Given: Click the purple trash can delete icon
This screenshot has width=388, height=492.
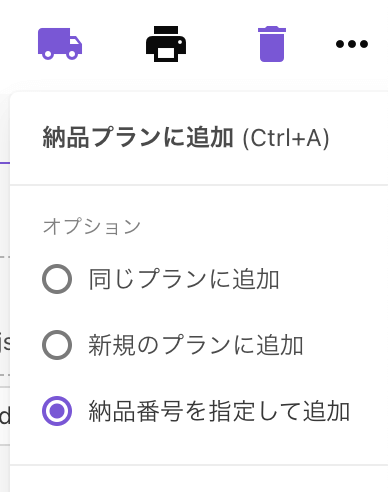Looking at the screenshot, I should (x=272, y=44).
